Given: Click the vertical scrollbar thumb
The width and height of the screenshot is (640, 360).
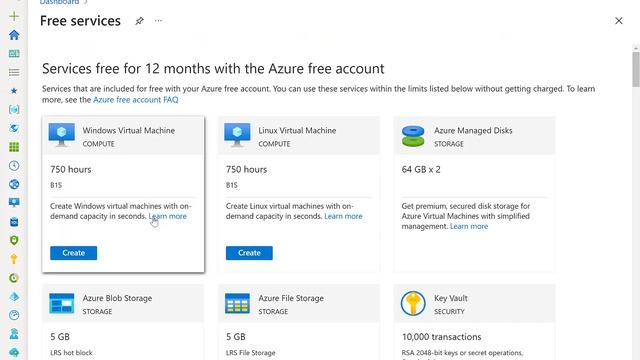Looking at the screenshot, I should point(636,69).
